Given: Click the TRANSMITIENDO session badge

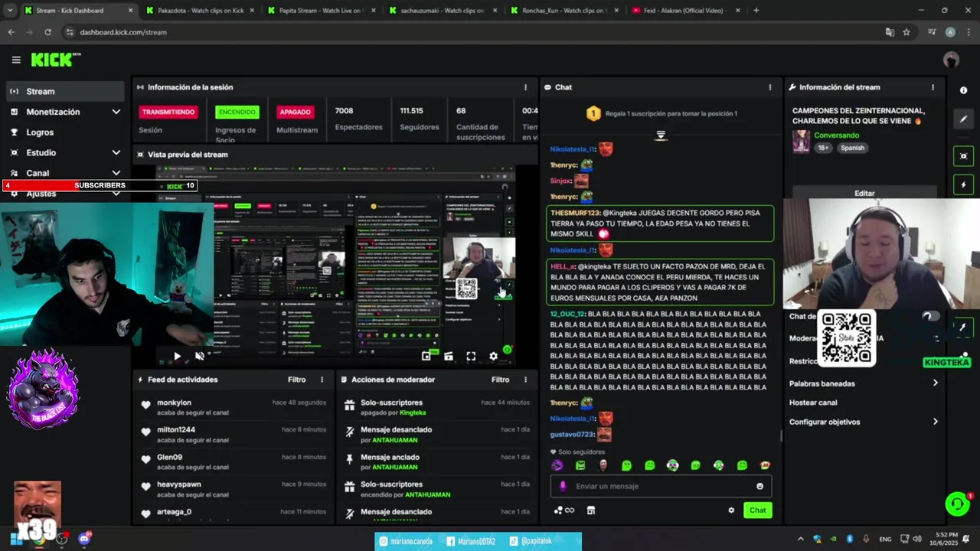Looking at the screenshot, I should pos(168,112).
